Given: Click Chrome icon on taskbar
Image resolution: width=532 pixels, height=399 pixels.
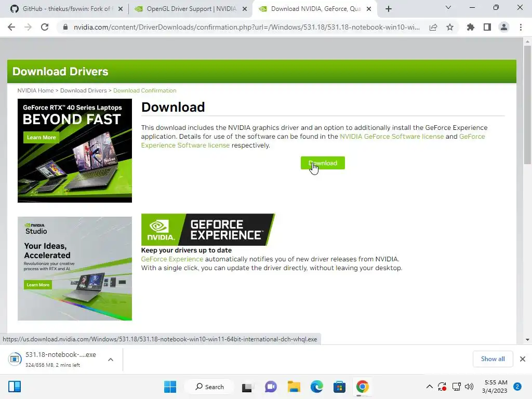Looking at the screenshot, I should click(362, 387).
